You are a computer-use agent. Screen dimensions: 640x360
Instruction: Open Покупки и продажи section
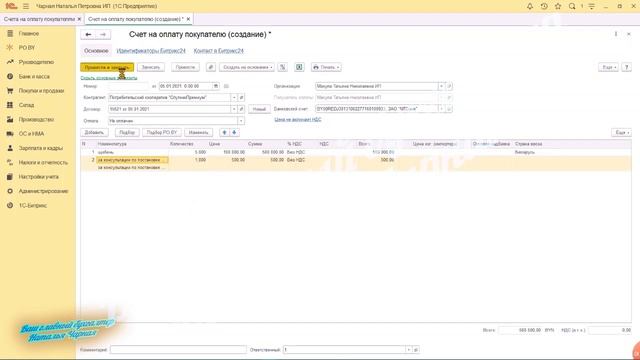tap(41, 91)
